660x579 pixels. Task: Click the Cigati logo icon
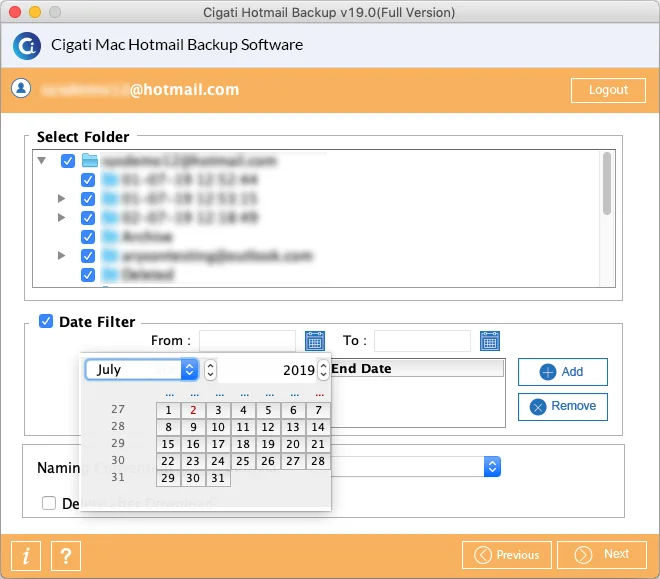(27, 46)
